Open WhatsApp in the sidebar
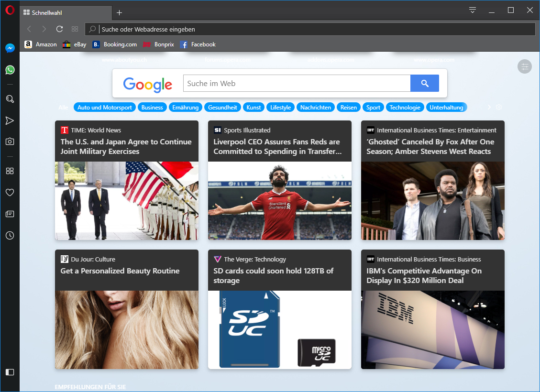Image resolution: width=540 pixels, height=392 pixels. click(x=10, y=70)
